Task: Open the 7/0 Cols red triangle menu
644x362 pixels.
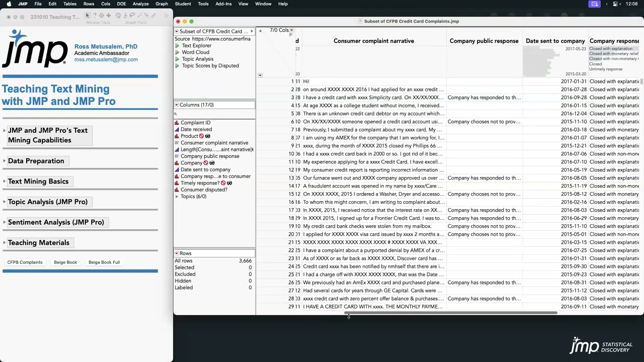Action: tap(292, 31)
